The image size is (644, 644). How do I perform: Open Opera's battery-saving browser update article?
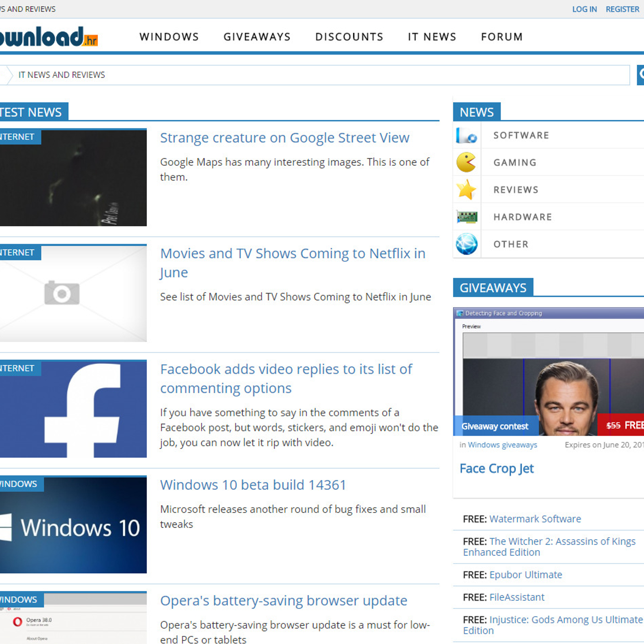[284, 601]
